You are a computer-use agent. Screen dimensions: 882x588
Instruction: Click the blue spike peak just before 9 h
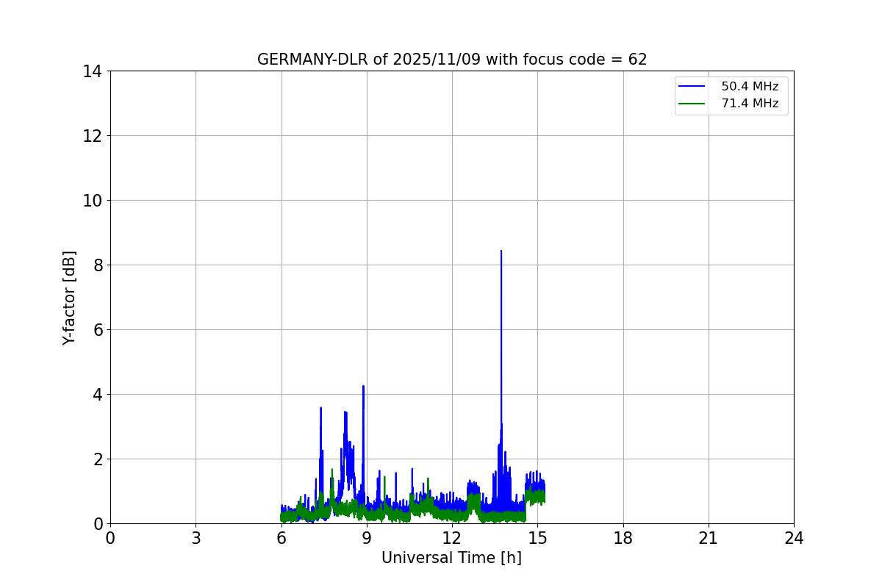coord(363,386)
